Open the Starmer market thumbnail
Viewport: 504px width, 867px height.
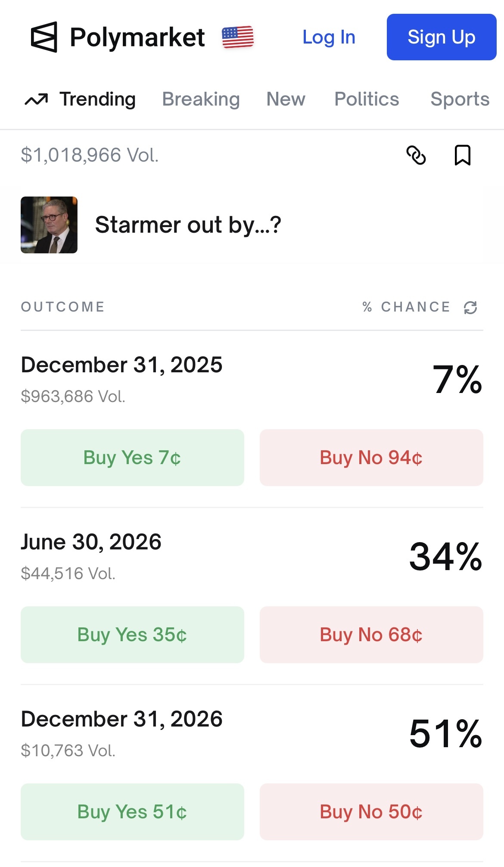point(49,225)
